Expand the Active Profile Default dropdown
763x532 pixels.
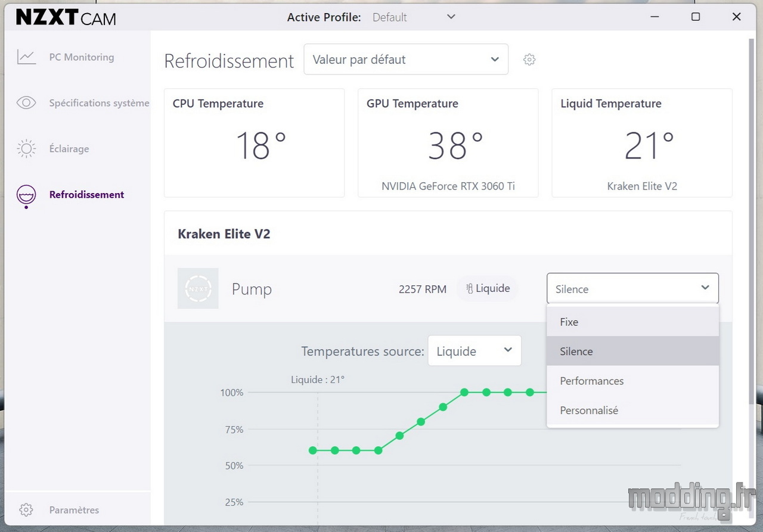tap(414, 17)
